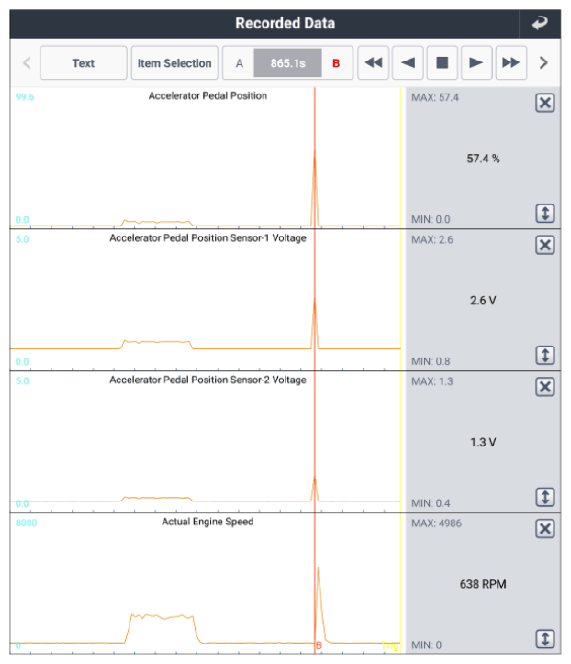The height and width of the screenshot is (664, 571).
Task: Close the Sensor-1 Voltage graph
Action: [545, 245]
